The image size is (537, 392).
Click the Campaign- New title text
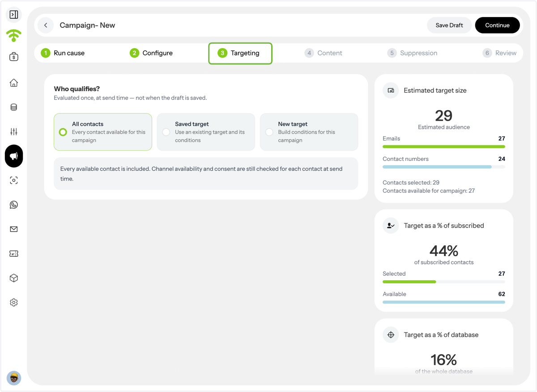point(87,25)
